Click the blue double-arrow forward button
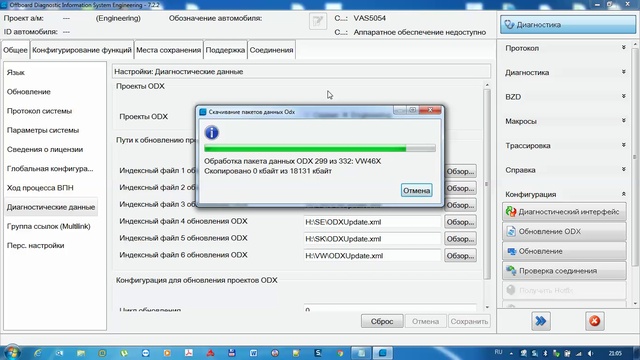Image resolution: width=640 pixels, height=360 pixels. pos(540,321)
